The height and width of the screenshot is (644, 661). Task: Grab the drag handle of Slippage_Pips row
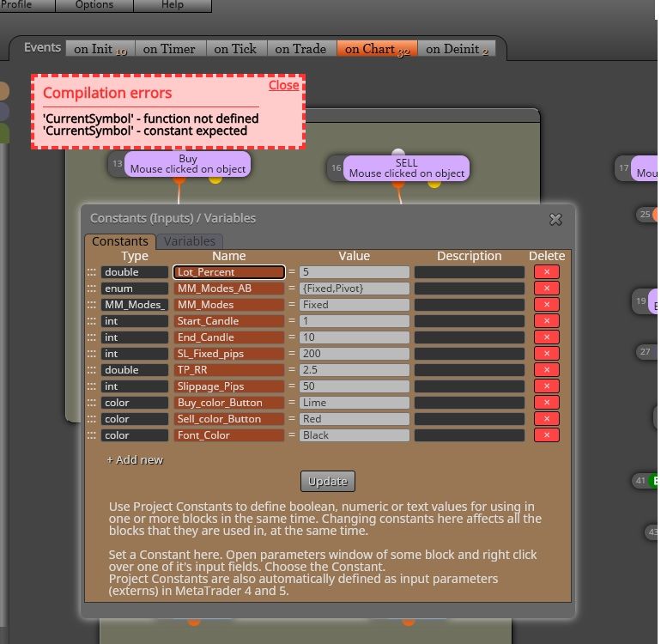(92, 386)
